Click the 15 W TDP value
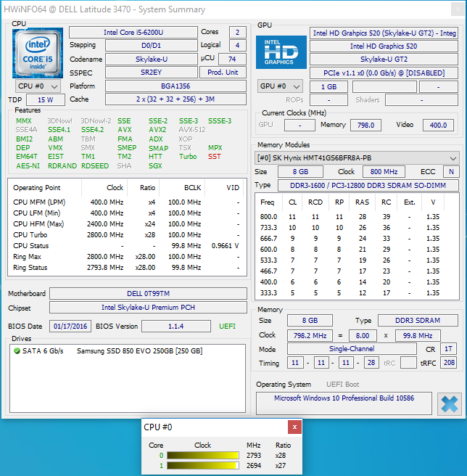Screen dimensions: 467x476 point(46,100)
